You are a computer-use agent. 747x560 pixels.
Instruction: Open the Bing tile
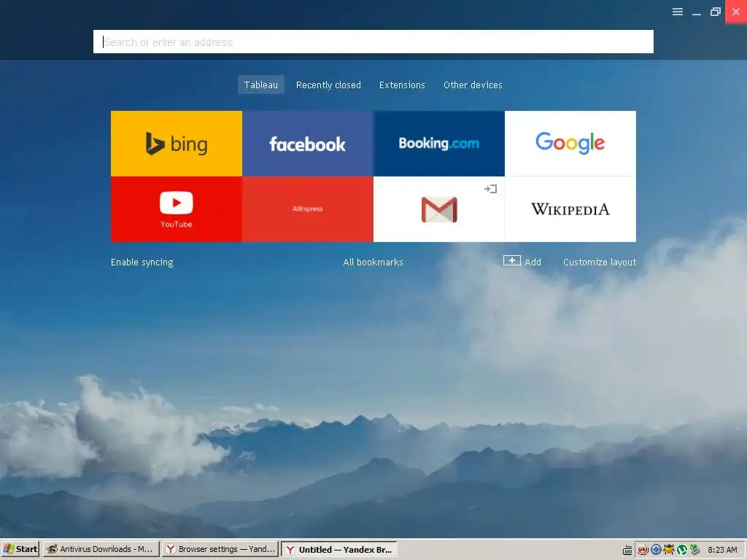coord(177,144)
